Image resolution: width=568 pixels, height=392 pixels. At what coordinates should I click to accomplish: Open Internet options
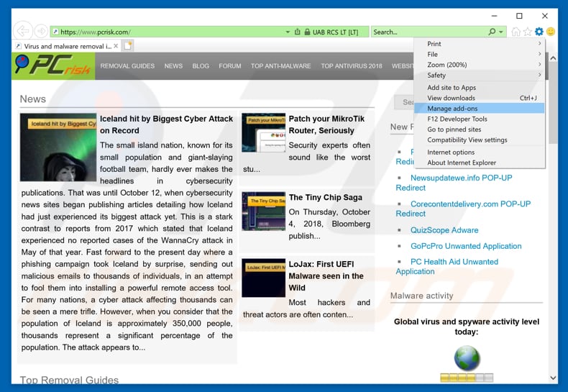pyautogui.click(x=479, y=152)
